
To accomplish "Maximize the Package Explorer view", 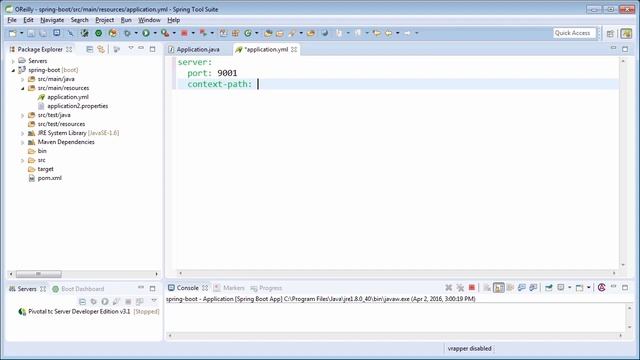I will [x=153, y=49].
